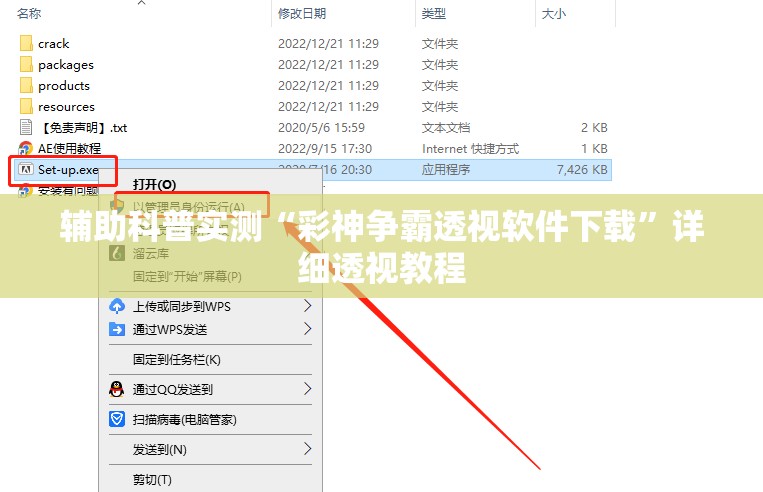Image resolution: width=763 pixels, height=492 pixels.
Task: Expand the 通过QQ发送到 submenu arrow
Action: [x=307, y=389]
